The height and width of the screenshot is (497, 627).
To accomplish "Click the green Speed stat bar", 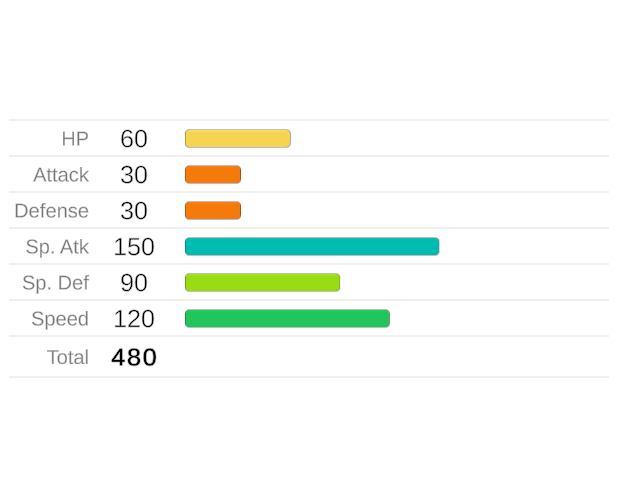I will click(287, 318).
